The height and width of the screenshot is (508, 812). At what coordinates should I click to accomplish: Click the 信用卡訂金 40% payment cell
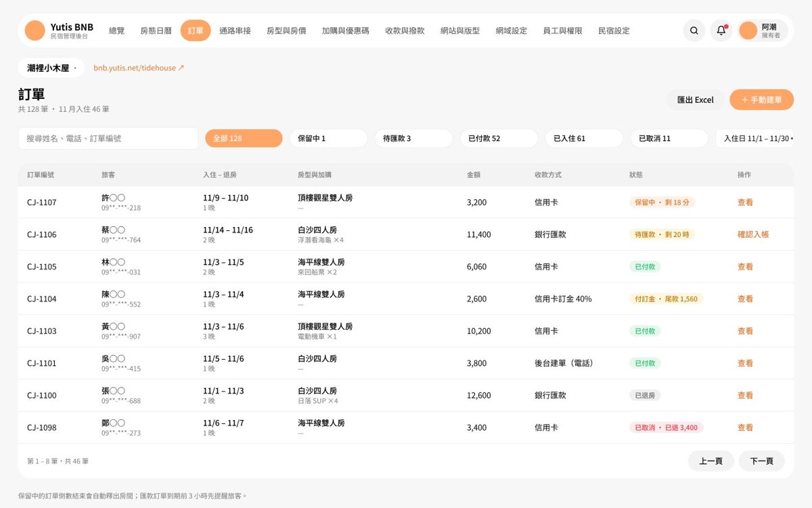point(563,299)
